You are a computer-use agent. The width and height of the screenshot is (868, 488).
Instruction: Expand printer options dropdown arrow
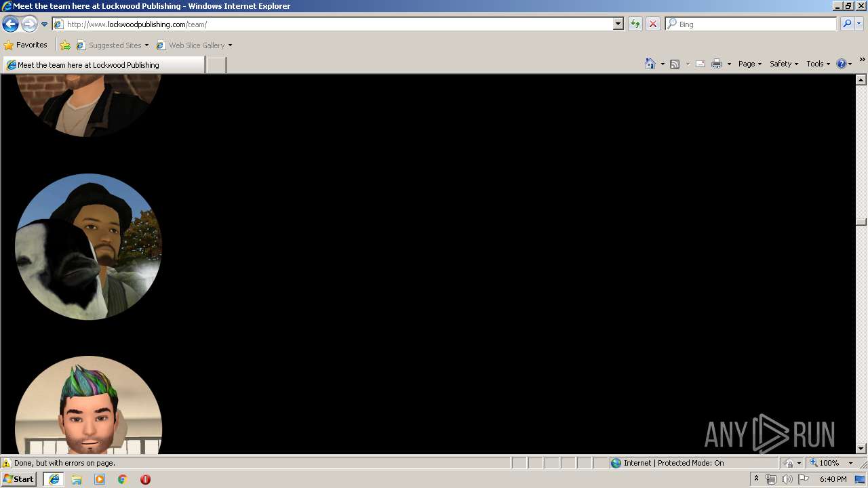coord(729,64)
